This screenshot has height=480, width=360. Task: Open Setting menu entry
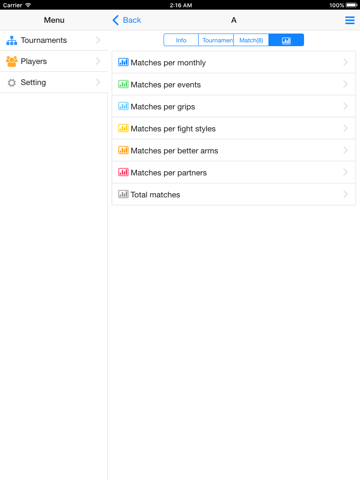point(54,82)
